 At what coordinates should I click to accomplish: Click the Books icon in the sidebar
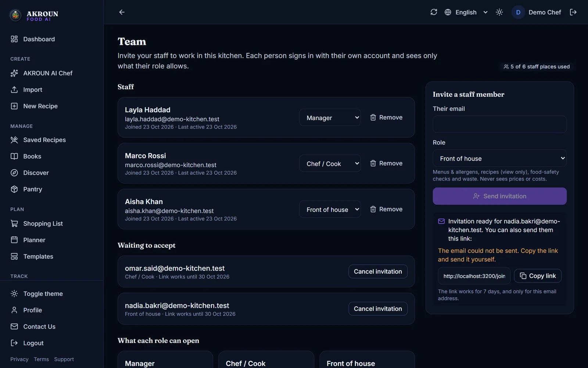tap(14, 156)
